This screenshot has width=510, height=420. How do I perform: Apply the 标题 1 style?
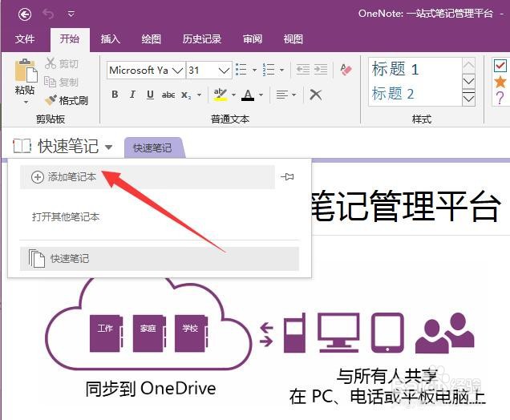click(x=395, y=69)
